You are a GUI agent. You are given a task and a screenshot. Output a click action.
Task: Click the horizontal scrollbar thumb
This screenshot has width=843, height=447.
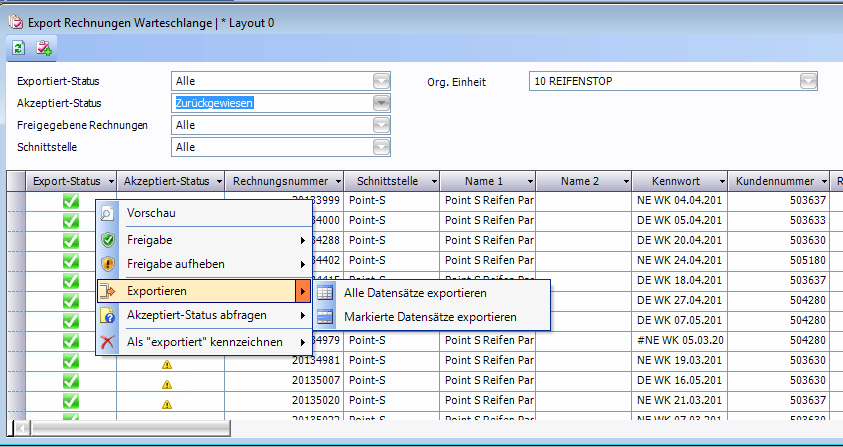[x=130, y=428]
